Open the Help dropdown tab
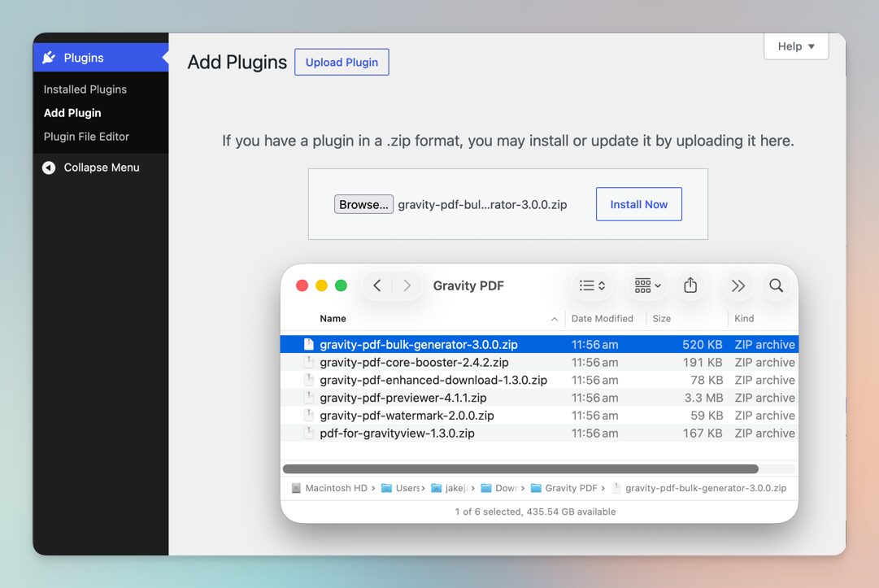This screenshot has width=879, height=588. pyautogui.click(x=796, y=46)
